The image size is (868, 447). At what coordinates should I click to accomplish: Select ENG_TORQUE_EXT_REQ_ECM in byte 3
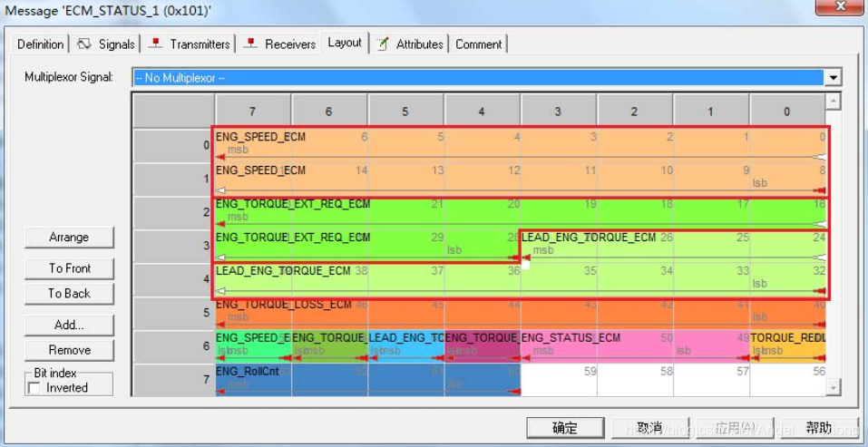coord(367,247)
